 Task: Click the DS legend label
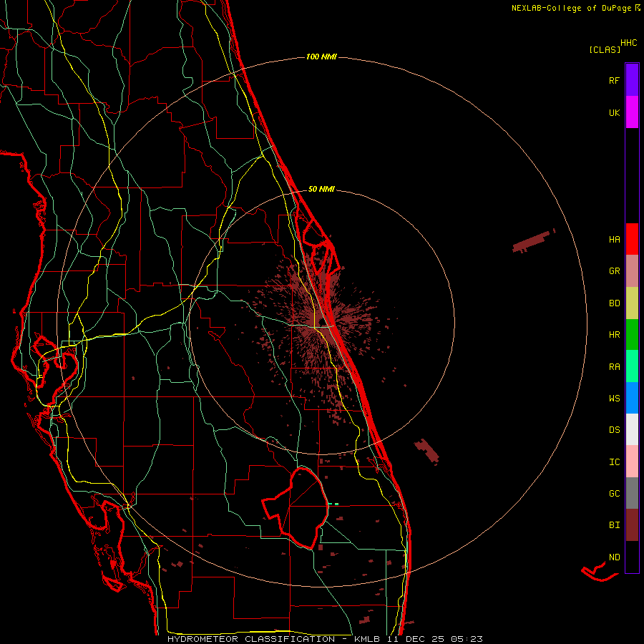(x=614, y=430)
